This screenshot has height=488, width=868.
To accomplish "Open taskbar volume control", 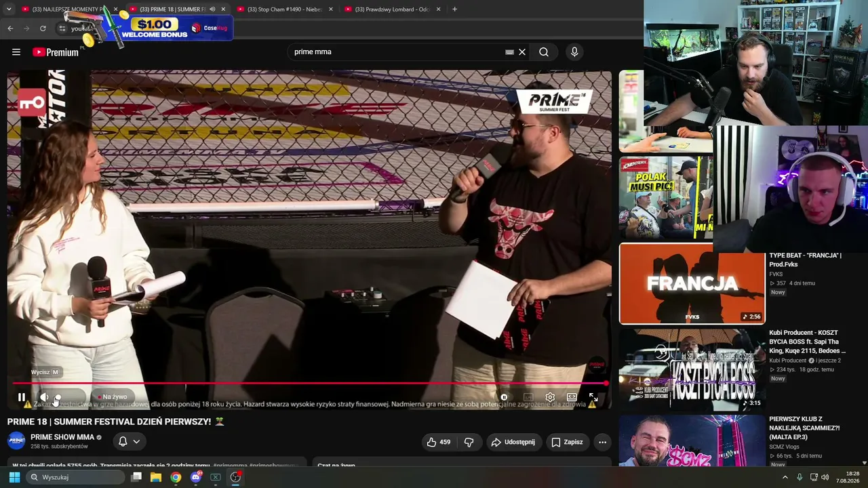I will tap(825, 477).
